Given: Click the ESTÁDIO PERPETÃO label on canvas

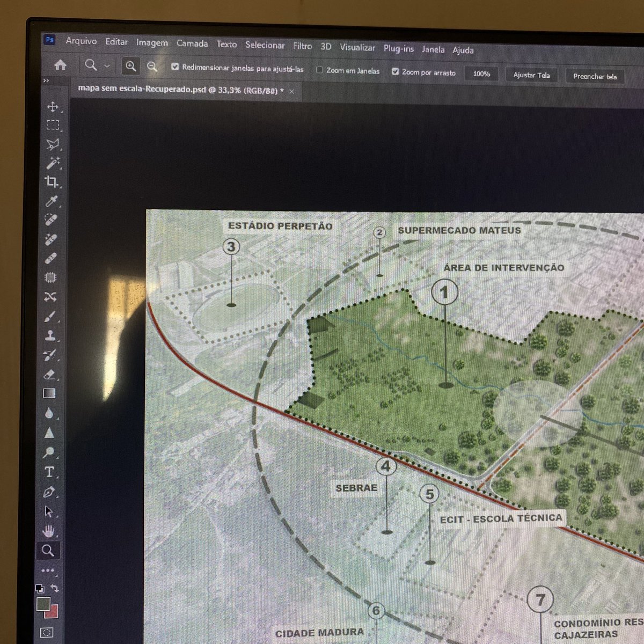Looking at the screenshot, I should 280,226.
